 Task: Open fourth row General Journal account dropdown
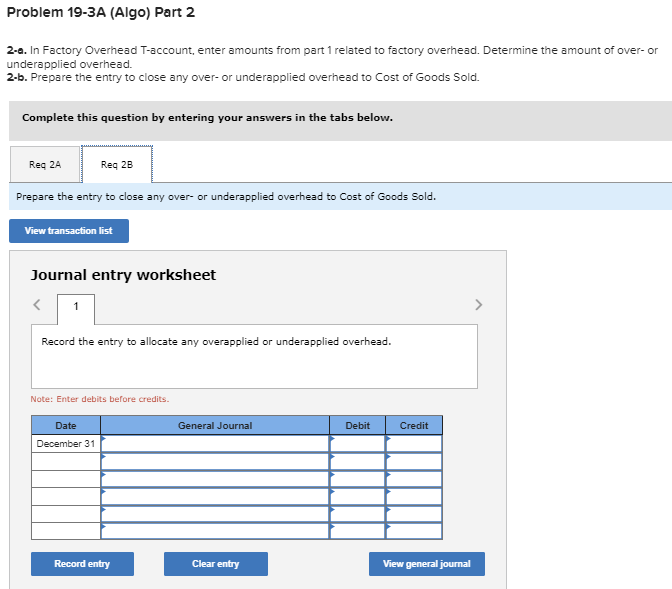coord(215,496)
